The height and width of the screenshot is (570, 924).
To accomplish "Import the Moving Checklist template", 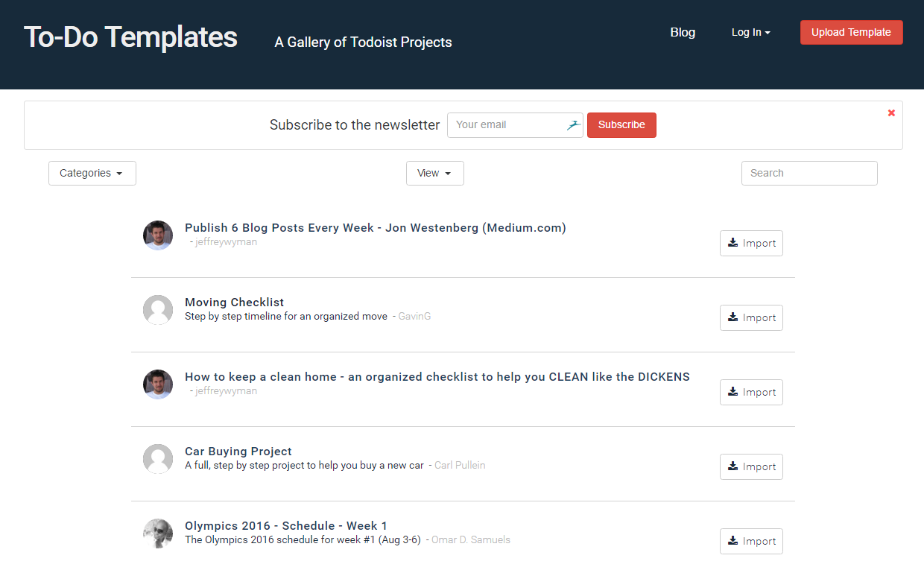I will [751, 317].
